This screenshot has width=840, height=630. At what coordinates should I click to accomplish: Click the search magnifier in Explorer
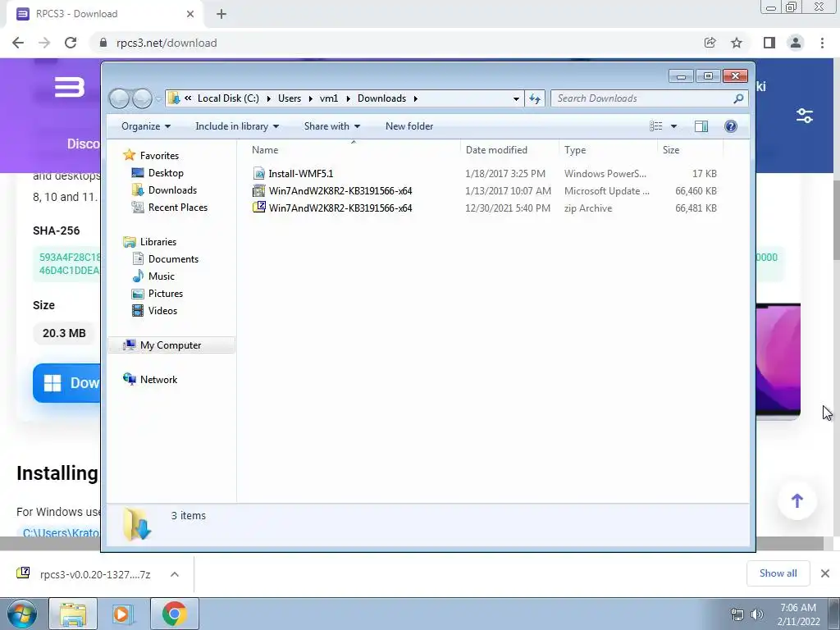(x=738, y=98)
